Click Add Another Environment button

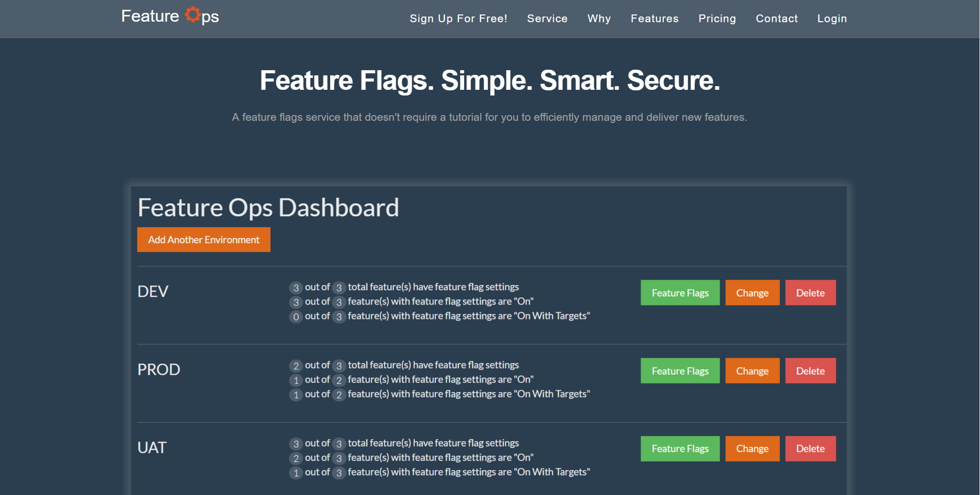204,239
